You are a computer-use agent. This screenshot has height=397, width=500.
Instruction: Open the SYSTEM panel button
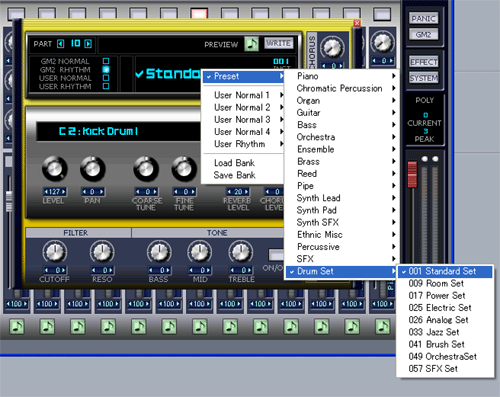click(424, 78)
